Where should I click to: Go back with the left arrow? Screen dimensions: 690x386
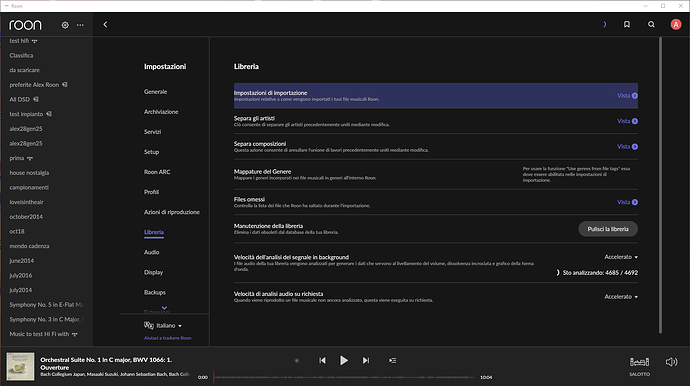(x=105, y=25)
